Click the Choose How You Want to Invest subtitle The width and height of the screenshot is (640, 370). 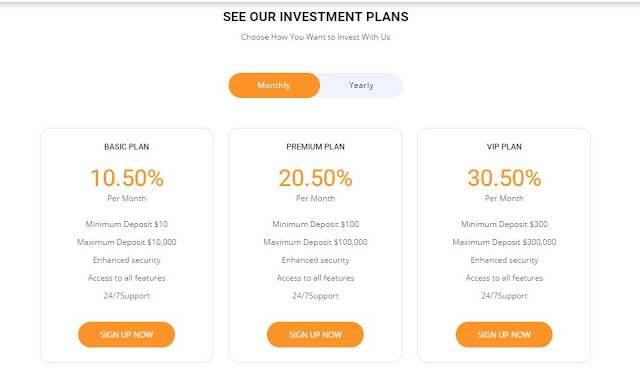316,37
